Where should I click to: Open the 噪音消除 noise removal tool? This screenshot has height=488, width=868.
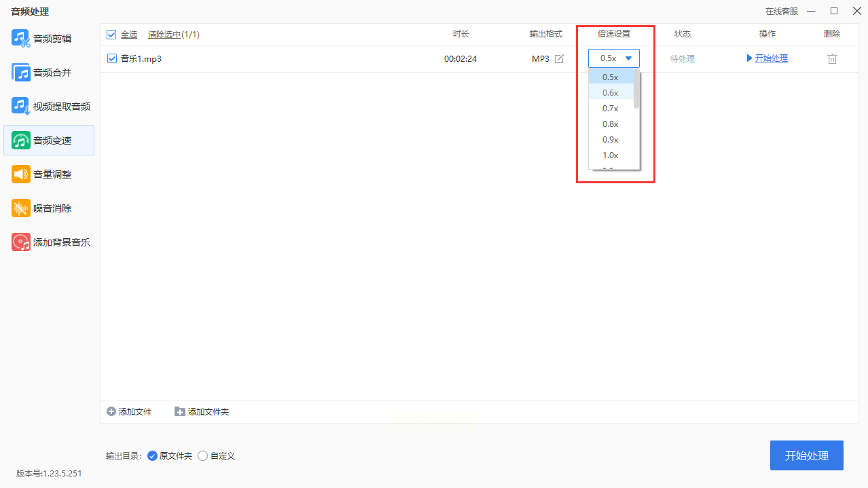(x=49, y=208)
